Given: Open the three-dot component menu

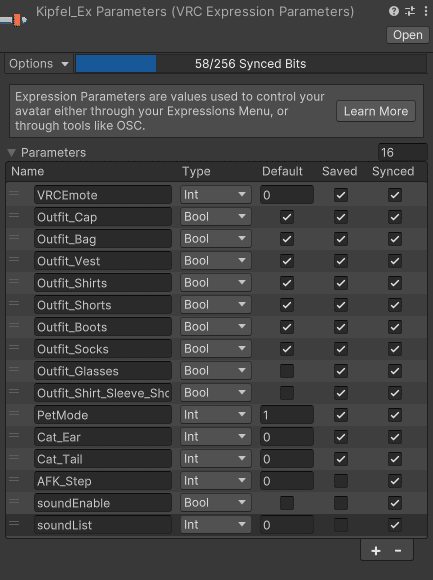Looking at the screenshot, I should tap(426, 11).
